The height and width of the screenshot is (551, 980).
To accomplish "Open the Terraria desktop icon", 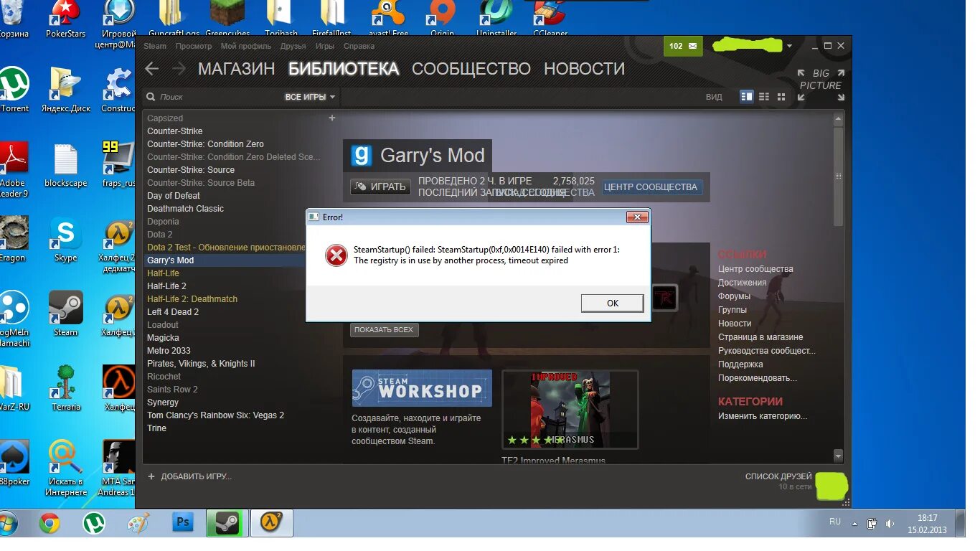I will (65, 389).
